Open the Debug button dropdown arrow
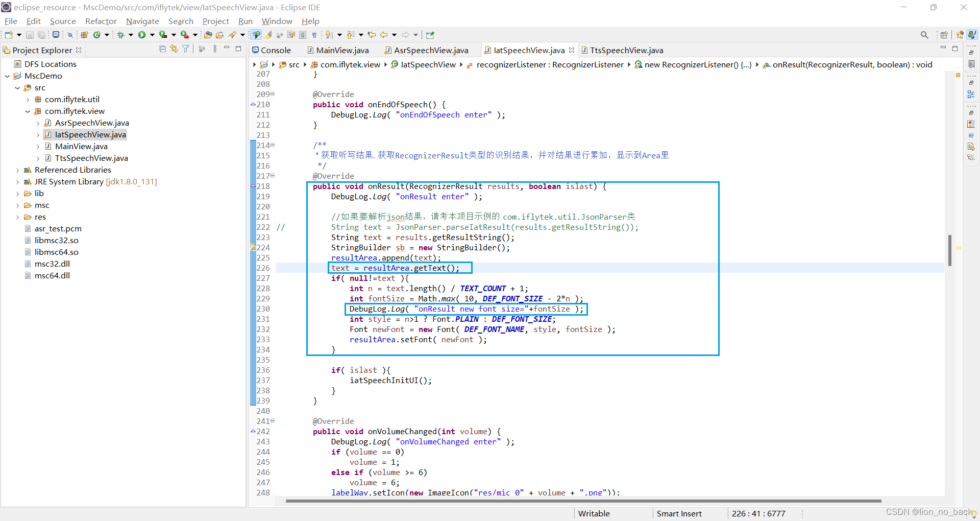This screenshot has width=980, height=521. click(x=131, y=35)
